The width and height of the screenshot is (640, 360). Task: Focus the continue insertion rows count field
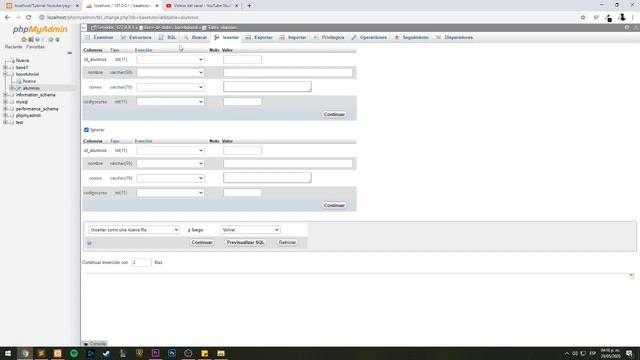click(x=141, y=262)
